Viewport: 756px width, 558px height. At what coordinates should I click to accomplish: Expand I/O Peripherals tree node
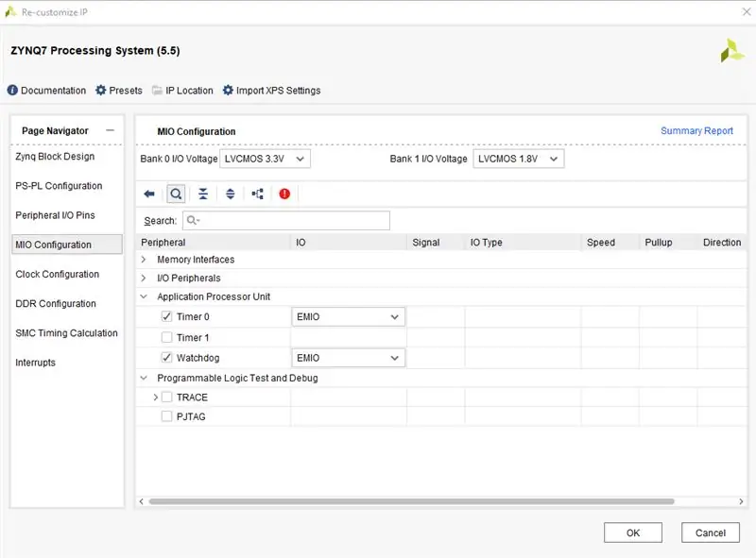point(144,278)
